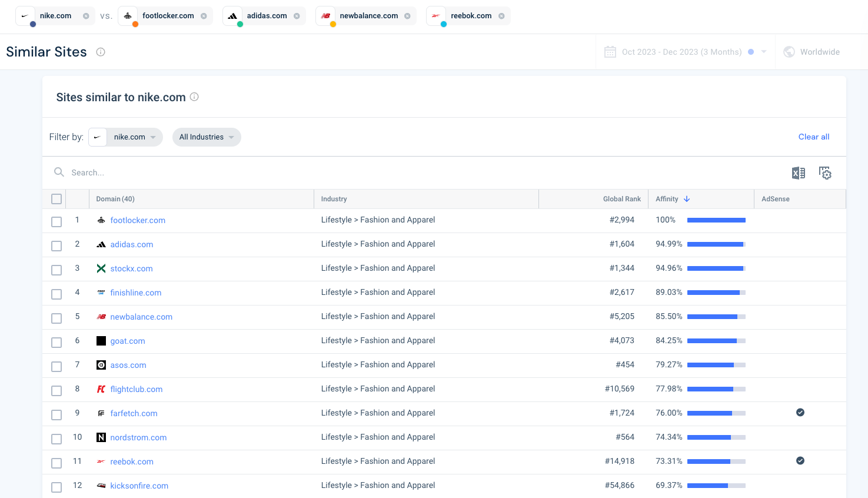Select the nike.com comparison chip
868x498 pixels.
point(55,16)
